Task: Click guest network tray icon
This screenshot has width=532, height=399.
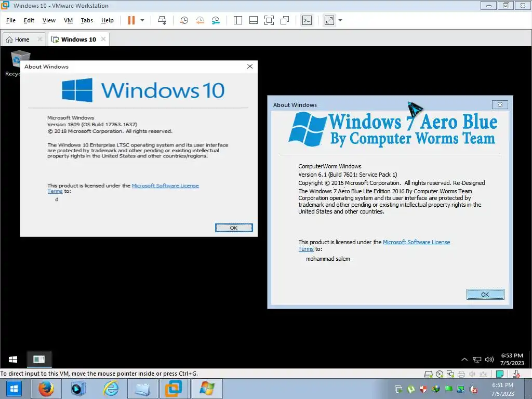Action: click(x=477, y=360)
